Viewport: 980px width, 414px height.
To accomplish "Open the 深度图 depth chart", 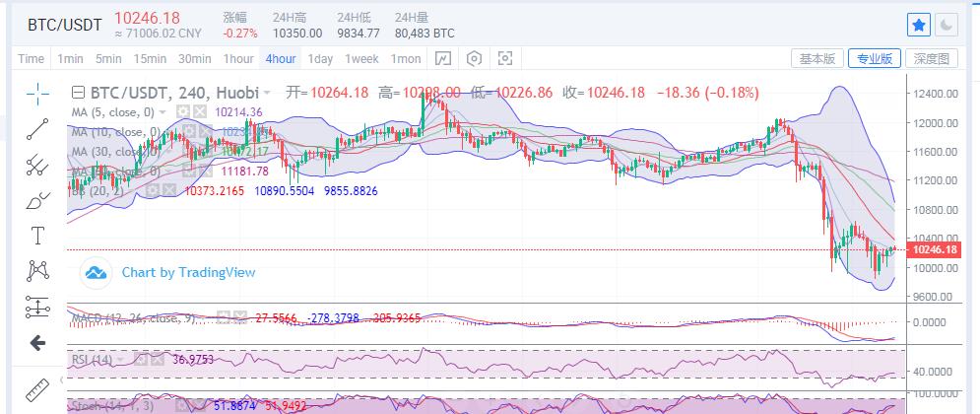I will [x=932, y=59].
